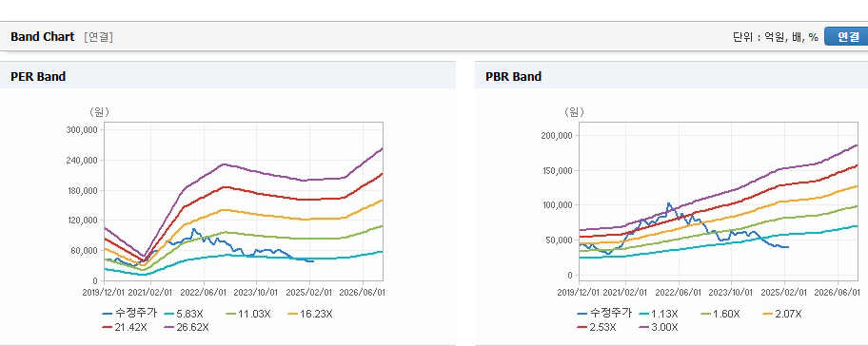Click 2021/02/01 date in PER chart axis
Viewport: 868px width, 346px height.
pos(150,292)
